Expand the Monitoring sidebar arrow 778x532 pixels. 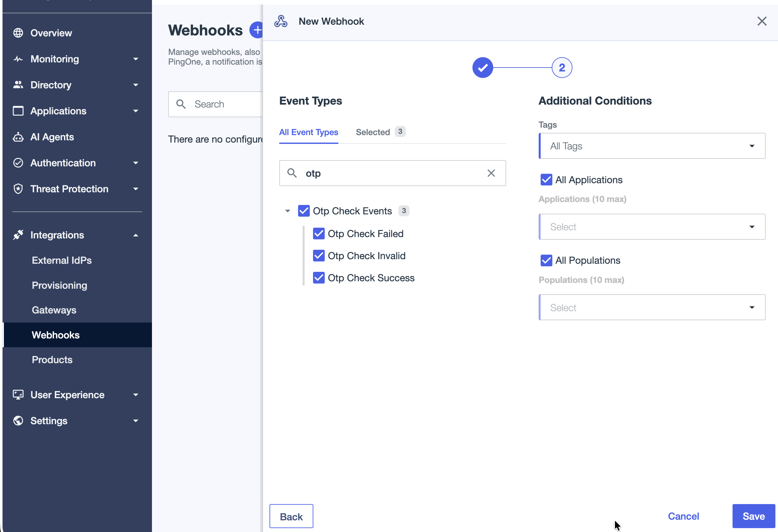136,59
